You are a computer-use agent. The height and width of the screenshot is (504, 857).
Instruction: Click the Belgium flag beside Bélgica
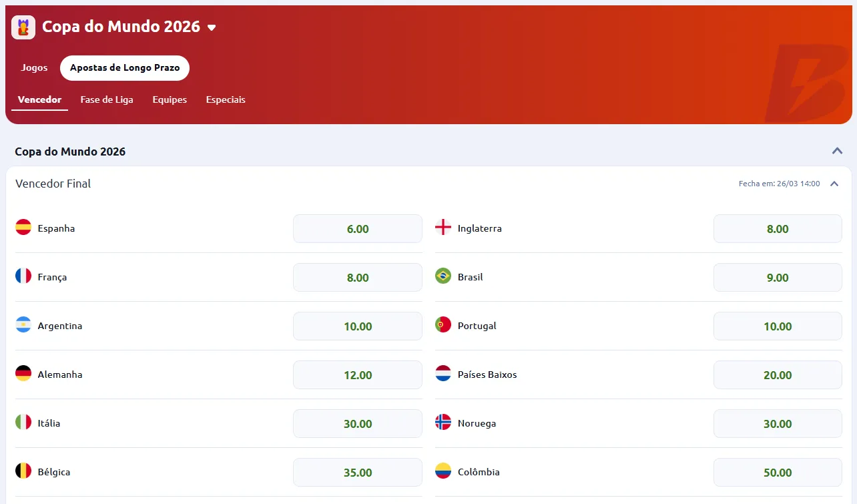coord(22,471)
